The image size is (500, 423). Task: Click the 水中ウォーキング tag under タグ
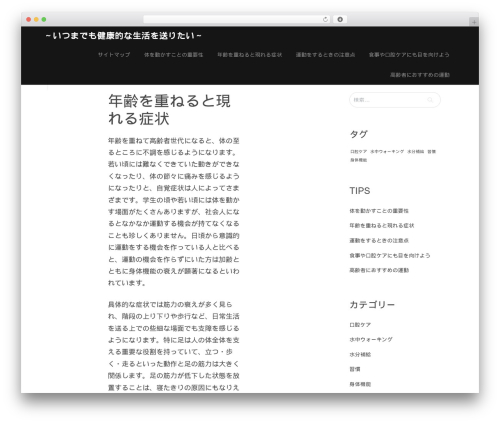[x=387, y=151]
